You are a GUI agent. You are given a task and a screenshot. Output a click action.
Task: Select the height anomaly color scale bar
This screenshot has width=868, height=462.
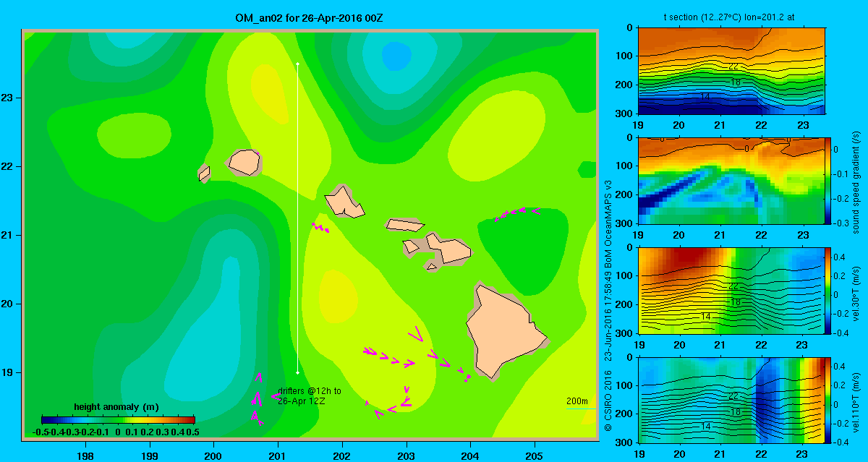pos(118,419)
